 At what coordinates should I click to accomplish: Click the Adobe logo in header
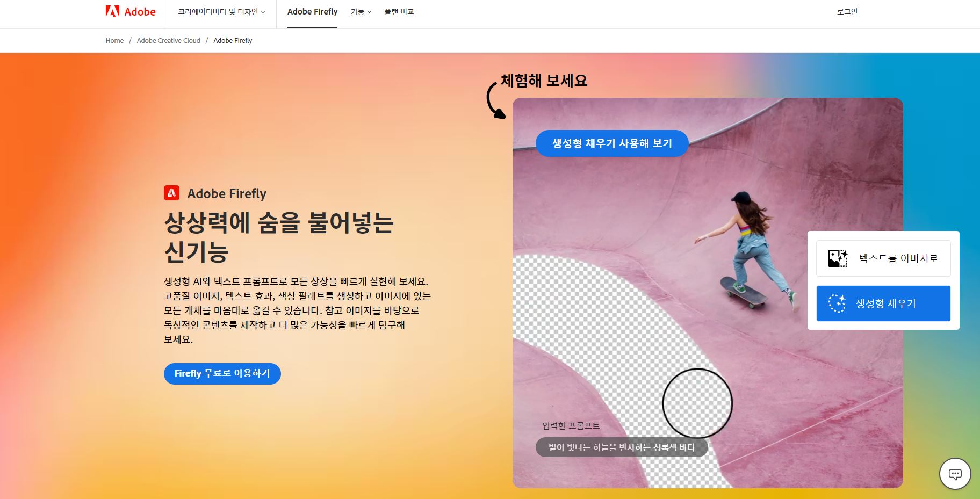pos(131,11)
